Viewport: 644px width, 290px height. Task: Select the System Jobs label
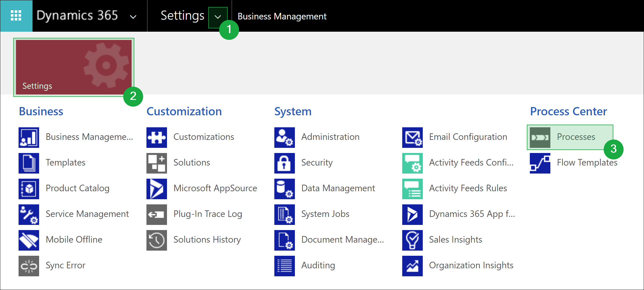(x=325, y=214)
